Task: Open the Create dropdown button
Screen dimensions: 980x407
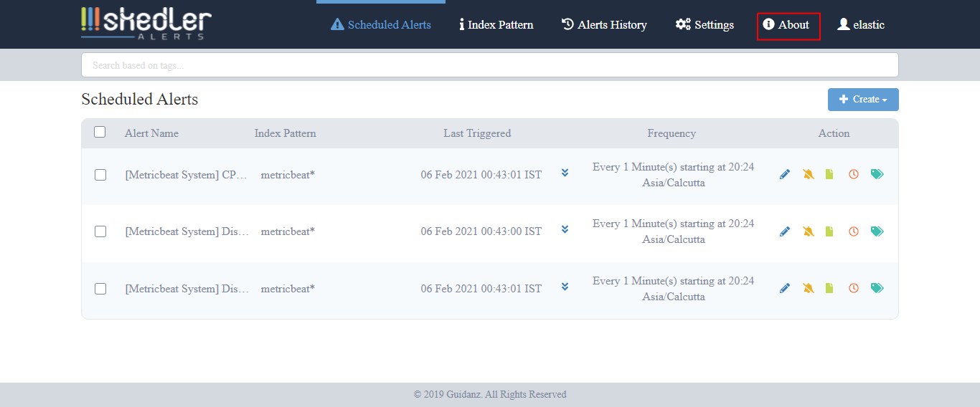Action: [863, 100]
